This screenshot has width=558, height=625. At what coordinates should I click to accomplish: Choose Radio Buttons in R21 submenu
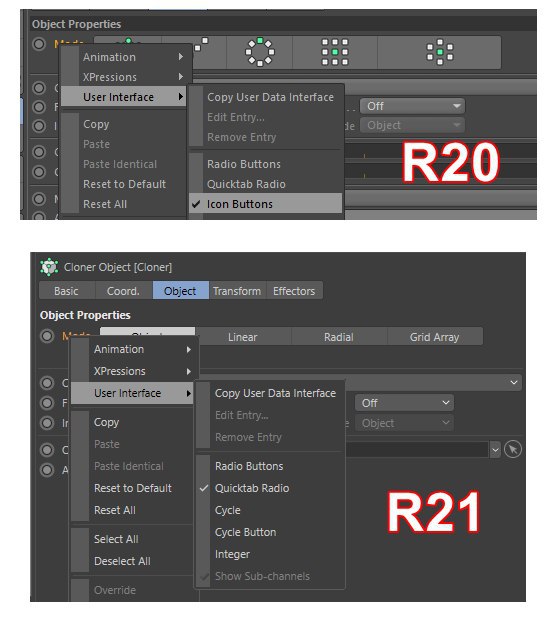point(270,466)
